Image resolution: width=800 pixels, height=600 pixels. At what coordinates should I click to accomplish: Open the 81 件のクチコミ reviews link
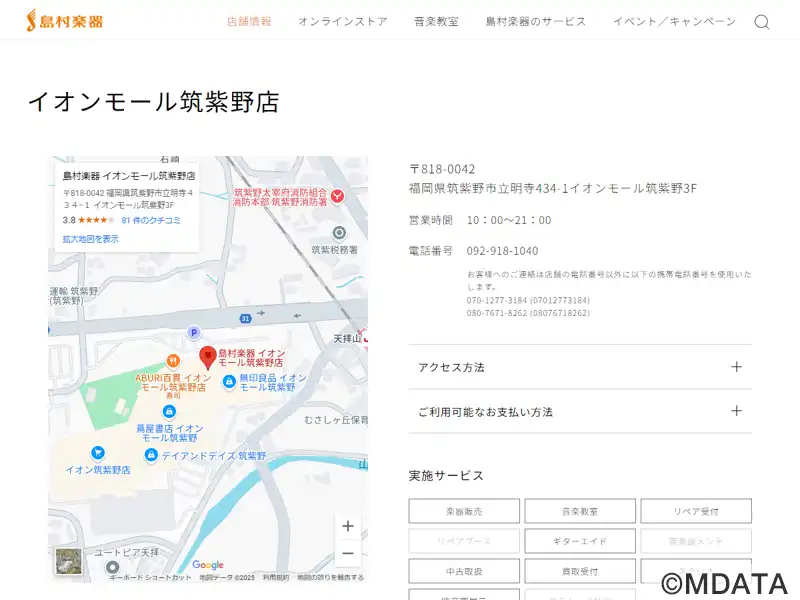tap(151, 220)
